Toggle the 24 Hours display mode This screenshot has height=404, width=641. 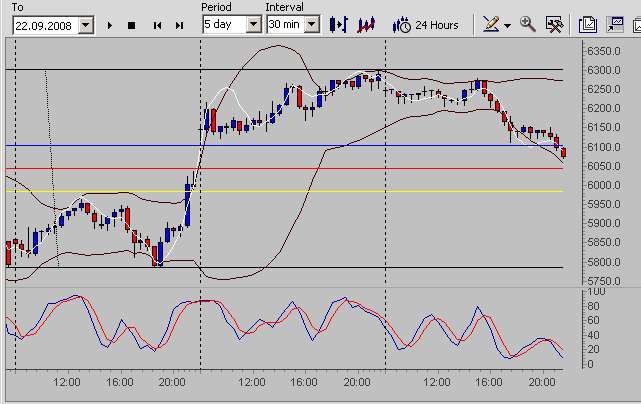click(426, 23)
